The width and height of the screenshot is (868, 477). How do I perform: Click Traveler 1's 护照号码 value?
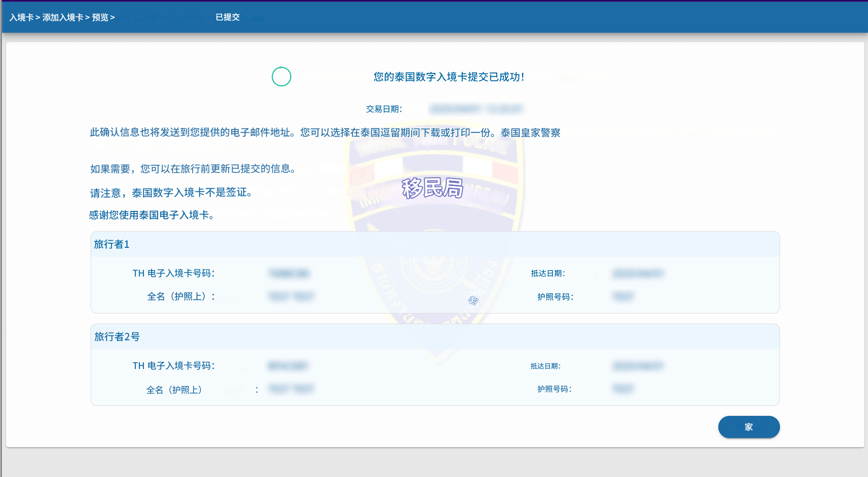tap(623, 297)
